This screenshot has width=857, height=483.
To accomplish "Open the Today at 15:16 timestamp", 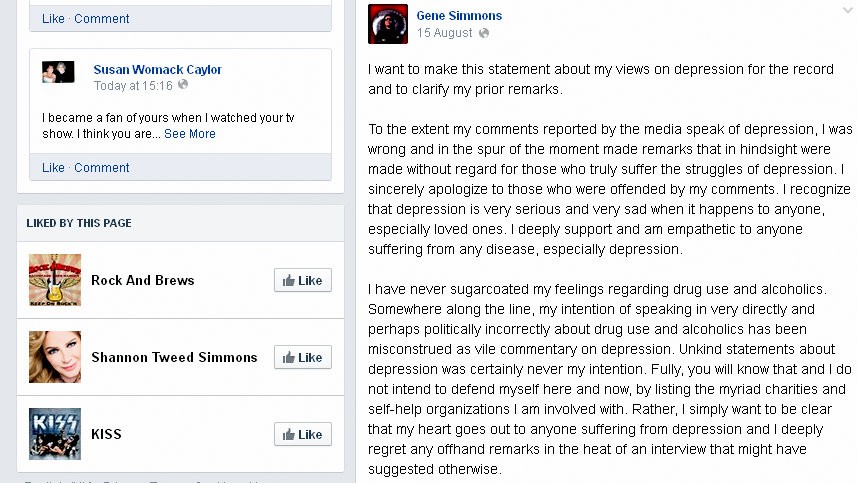I will point(133,86).
